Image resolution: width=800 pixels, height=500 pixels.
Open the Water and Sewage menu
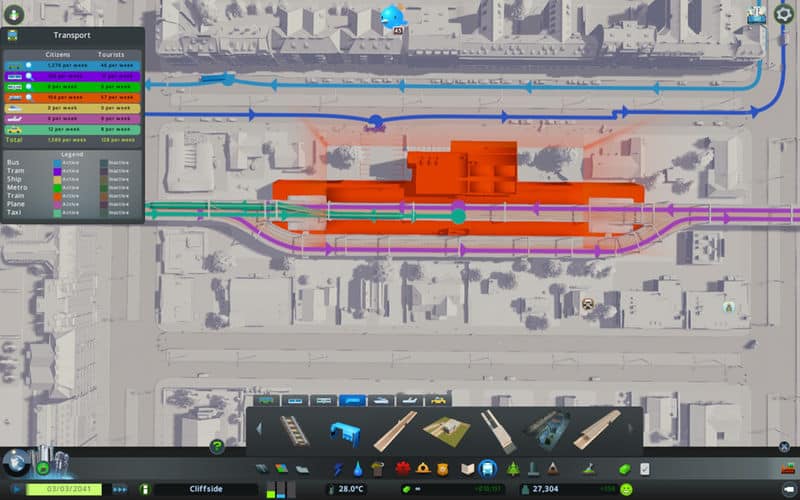coord(357,468)
